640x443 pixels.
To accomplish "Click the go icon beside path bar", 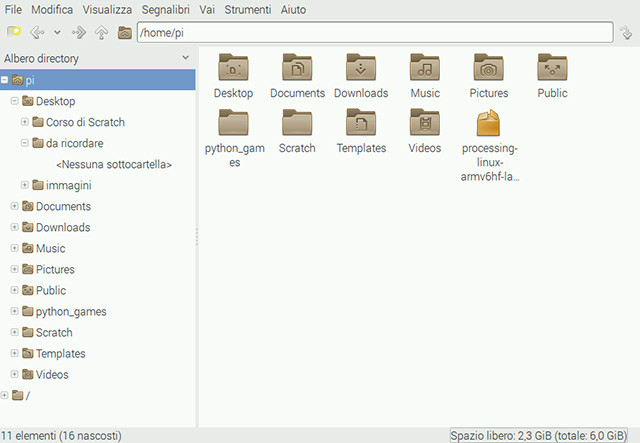I will point(626,32).
